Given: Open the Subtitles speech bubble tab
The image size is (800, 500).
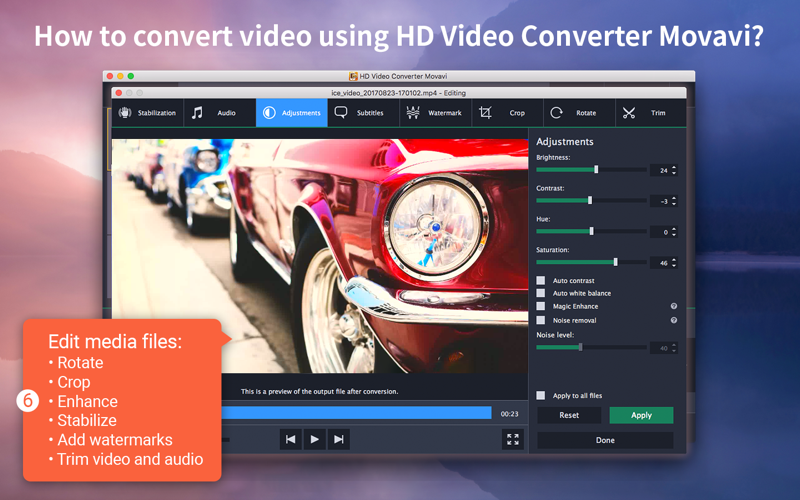Looking at the screenshot, I should tap(359, 113).
